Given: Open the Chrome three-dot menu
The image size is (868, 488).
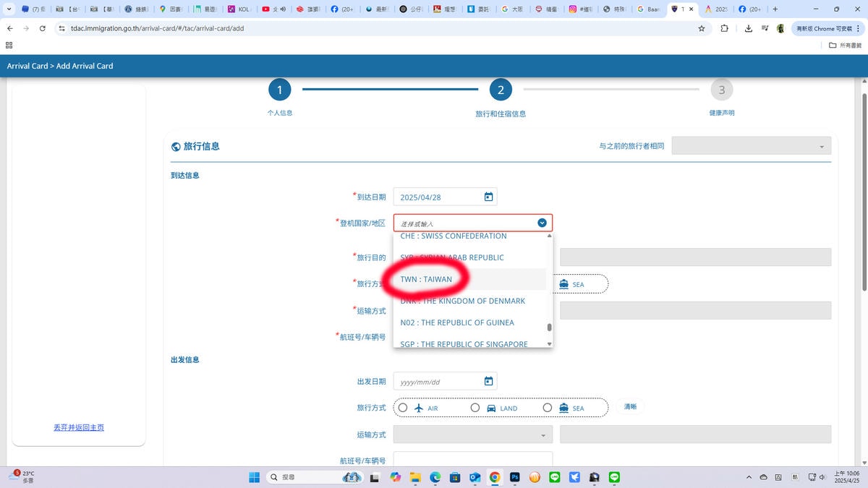Looking at the screenshot, I should [859, 28].
